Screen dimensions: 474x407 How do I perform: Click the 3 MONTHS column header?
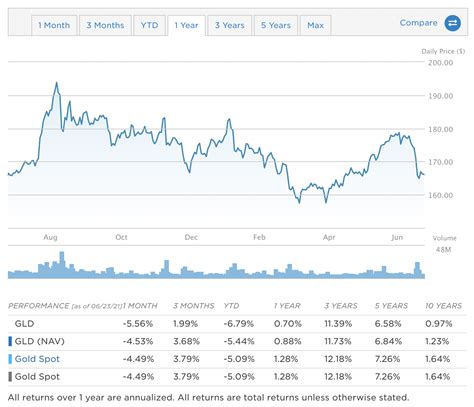pyautogui.click(x=194, y=306)
